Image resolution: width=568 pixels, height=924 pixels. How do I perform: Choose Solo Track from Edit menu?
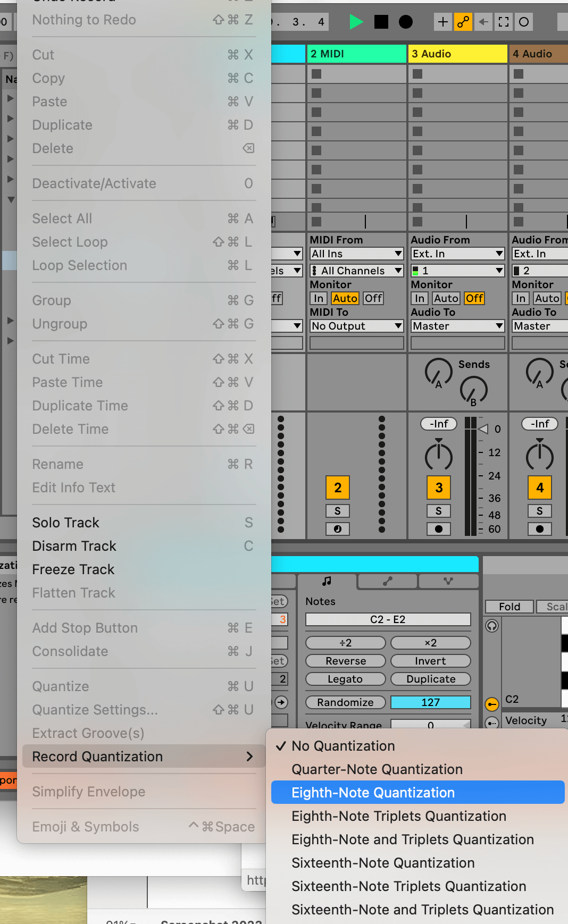click(x=144, y=523)
